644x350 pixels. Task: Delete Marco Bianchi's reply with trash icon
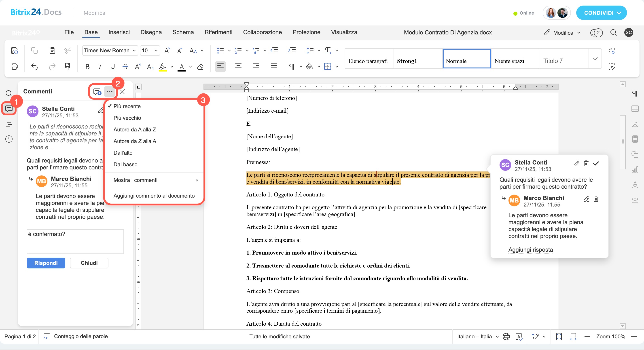[x=596, y=199]
